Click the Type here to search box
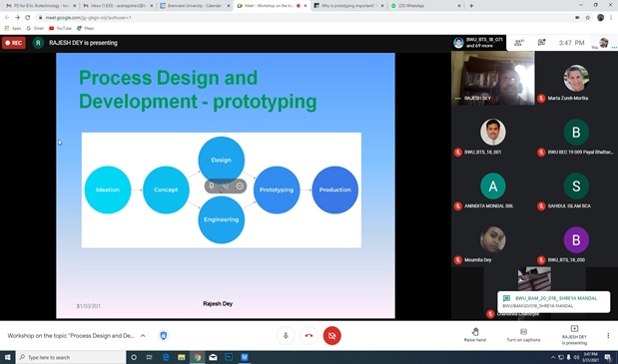Screen dimensions: 618x364 tap(71, 357)
